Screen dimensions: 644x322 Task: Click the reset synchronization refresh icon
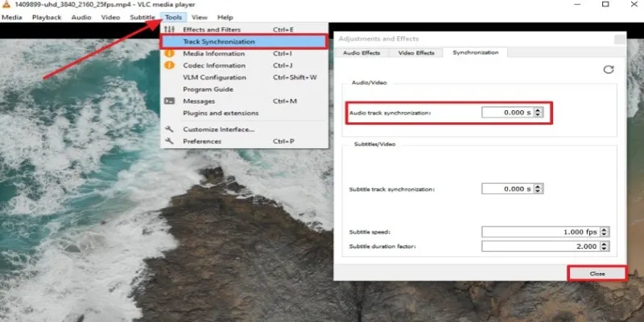[x=609, y=69]
